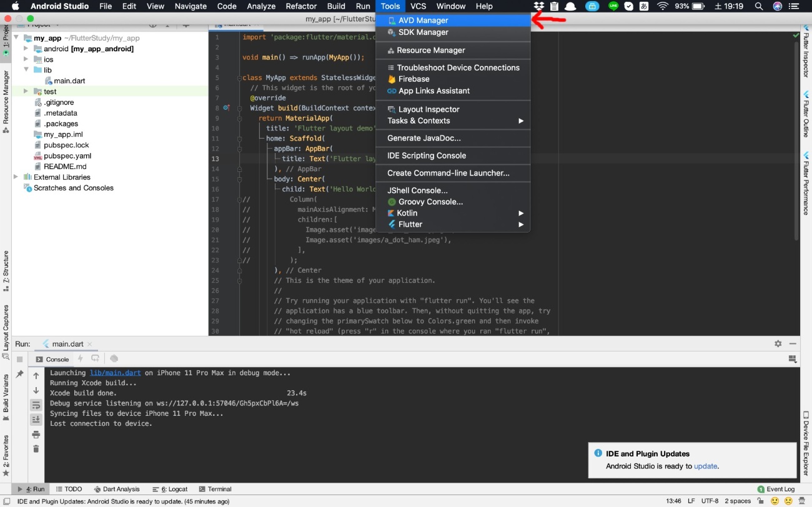Expand the ios folder
Viewport: 812px width, 507px height.
(26, 59)
